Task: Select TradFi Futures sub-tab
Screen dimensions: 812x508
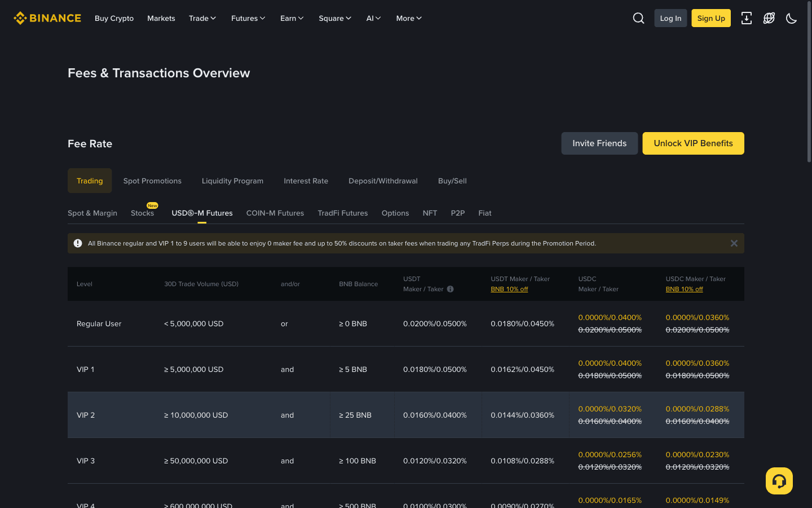Action: click(342, 213)
